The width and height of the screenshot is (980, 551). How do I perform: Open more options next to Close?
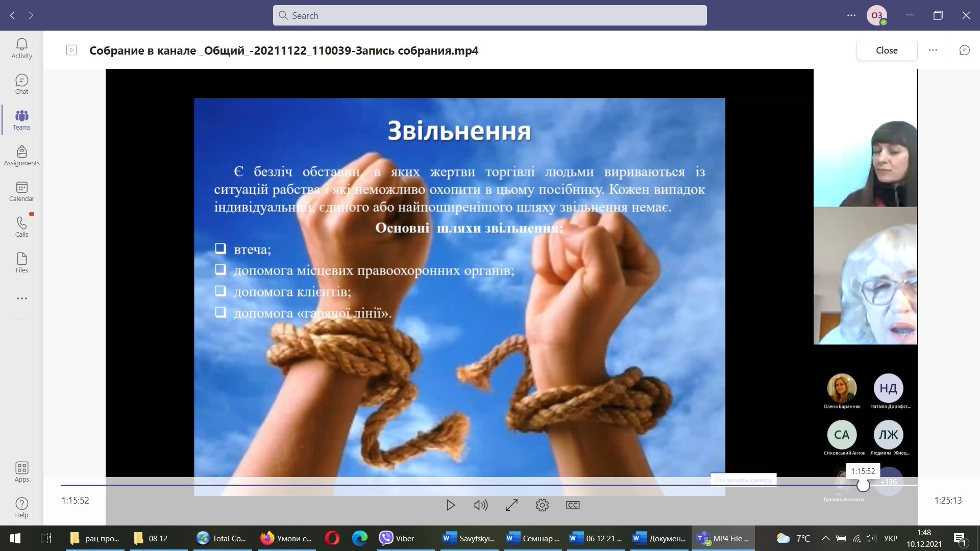tap(933, 50)
